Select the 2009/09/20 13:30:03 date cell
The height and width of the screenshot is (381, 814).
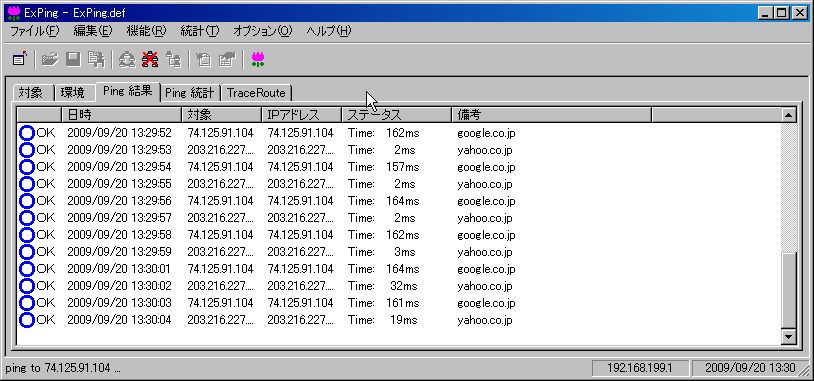pyautogui.click(x=119, y=303)
